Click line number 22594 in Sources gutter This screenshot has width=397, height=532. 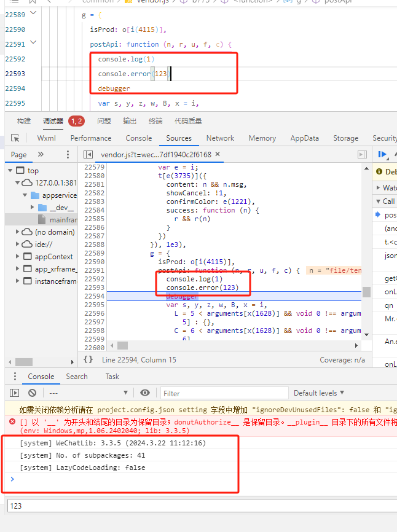coord(94,296)
